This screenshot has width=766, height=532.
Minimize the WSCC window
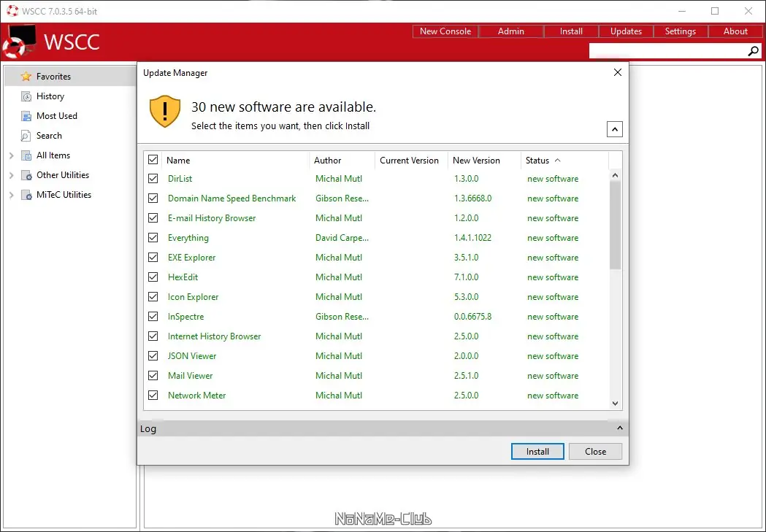click(x=682, y=11)
